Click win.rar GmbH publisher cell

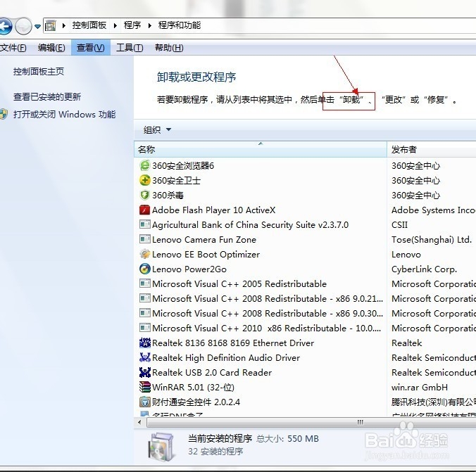tap(420, 388)
